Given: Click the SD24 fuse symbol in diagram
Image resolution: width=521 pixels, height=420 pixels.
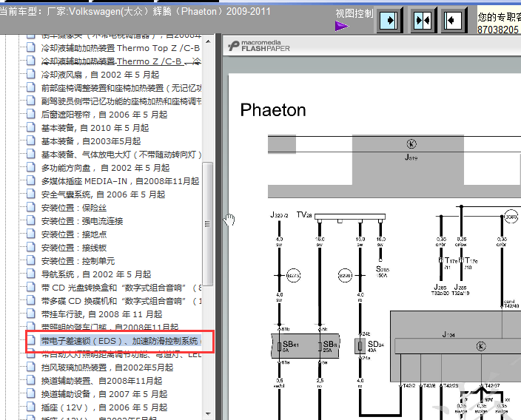Looking at the screenshot, I should [x=360, y=346].
